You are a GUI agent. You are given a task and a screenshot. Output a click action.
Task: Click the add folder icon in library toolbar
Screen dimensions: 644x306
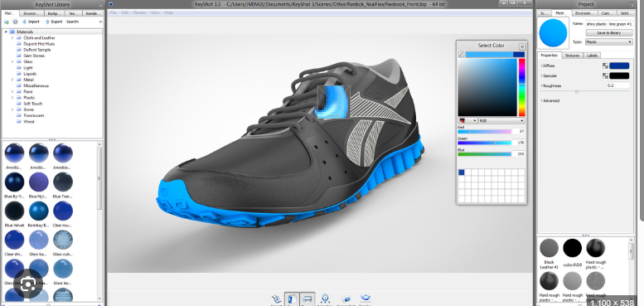(x=7, y=22)
